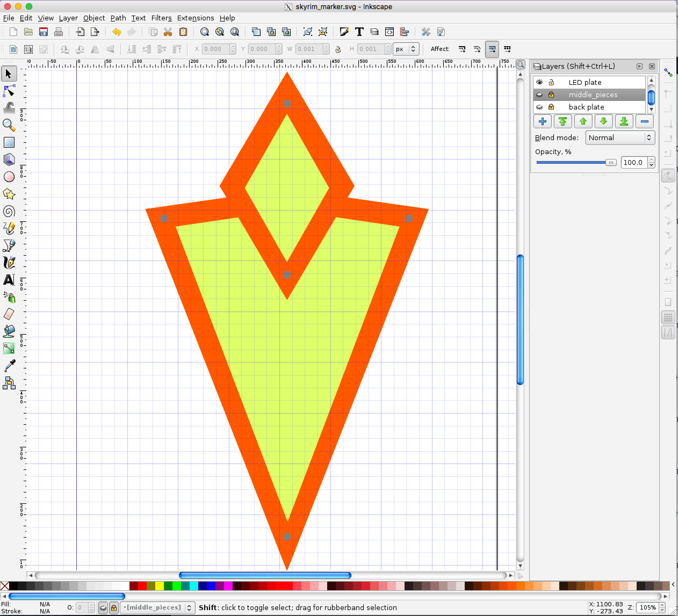The height and width of the screenshot is (616, 678).
Task: Choose the Spiral tool
Action: [x=9, y=212]
